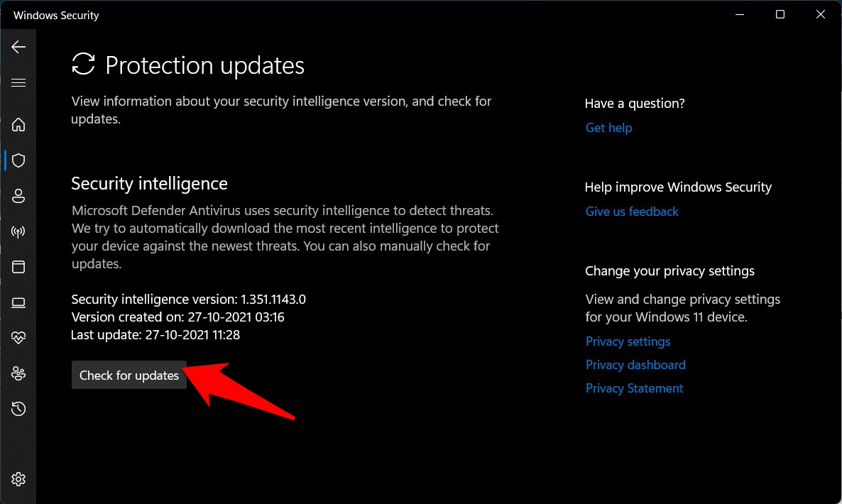Click the Check for updates button
The width and height of the screenshot is (842, 504).
(x=129, y=376)
